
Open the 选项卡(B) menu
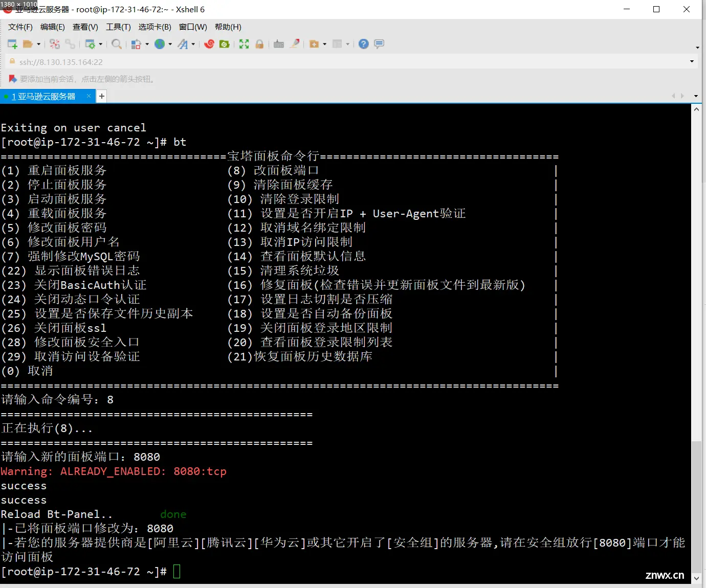pyautogui.click(x=155, y=27)
